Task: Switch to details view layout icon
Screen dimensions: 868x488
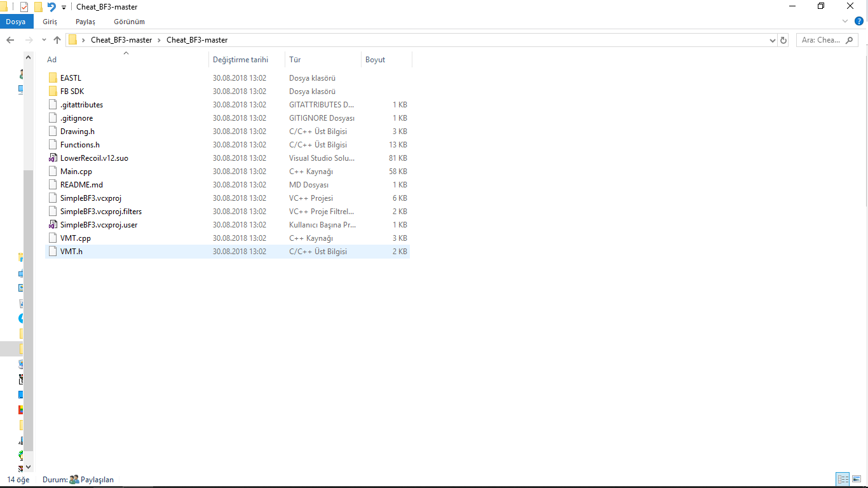Action: (843, 480)
